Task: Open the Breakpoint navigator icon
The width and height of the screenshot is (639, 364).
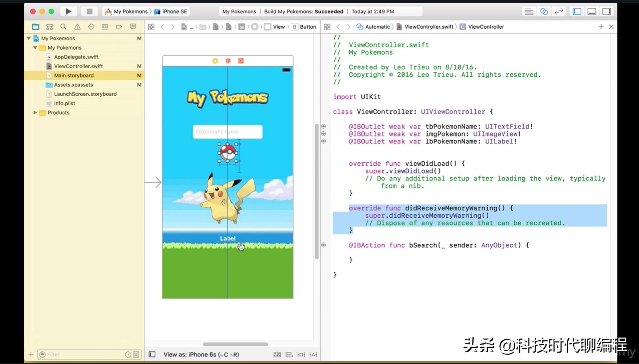Action: point(119,27)
